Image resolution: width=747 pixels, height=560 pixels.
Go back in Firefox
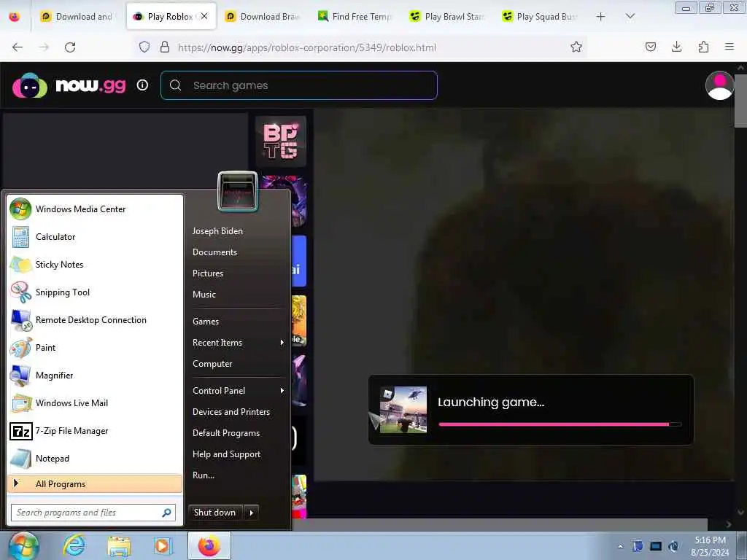pos(18,47)
